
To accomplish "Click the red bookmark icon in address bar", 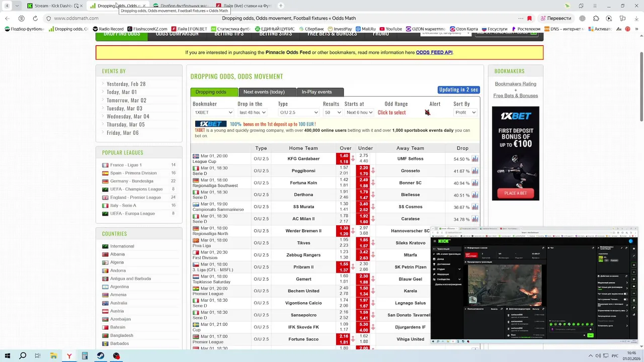I will pyautogui.click(x=529, y=18).
